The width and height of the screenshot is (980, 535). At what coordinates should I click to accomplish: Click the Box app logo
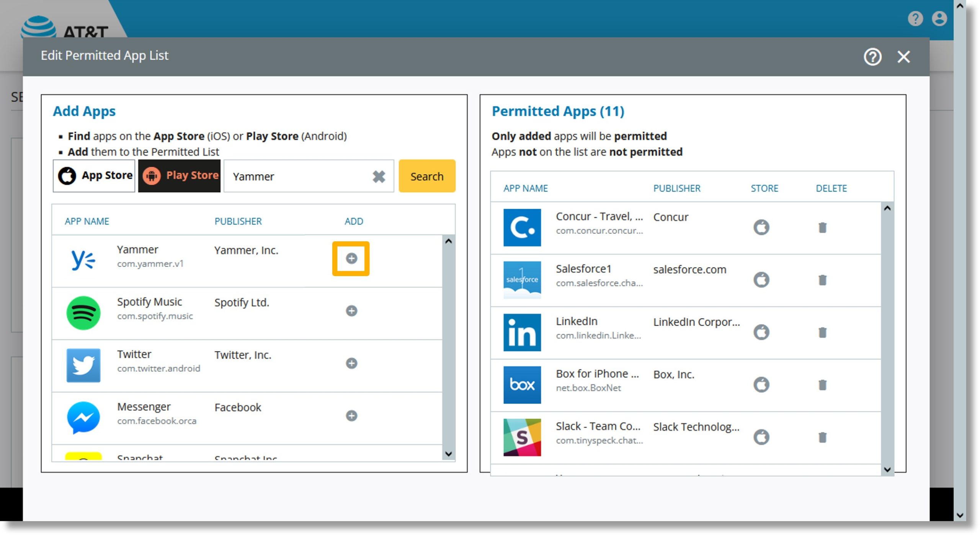point(522,385)
